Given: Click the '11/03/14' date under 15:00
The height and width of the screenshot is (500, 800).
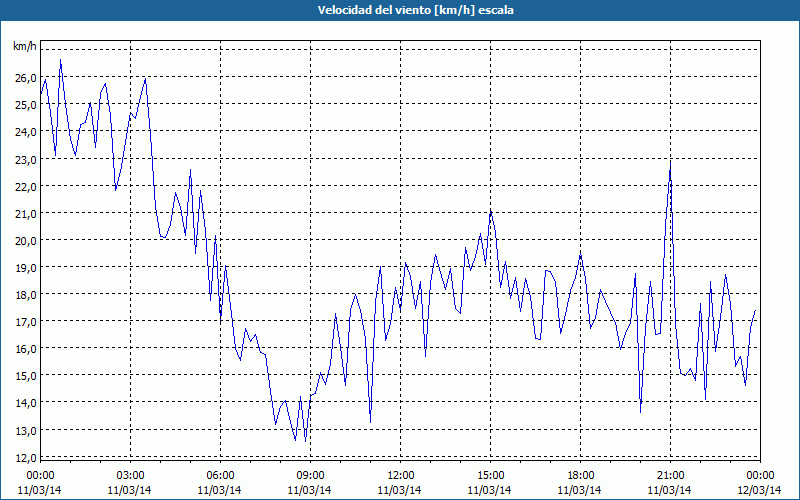Looking at the screenshot, I should pos(489,490).
